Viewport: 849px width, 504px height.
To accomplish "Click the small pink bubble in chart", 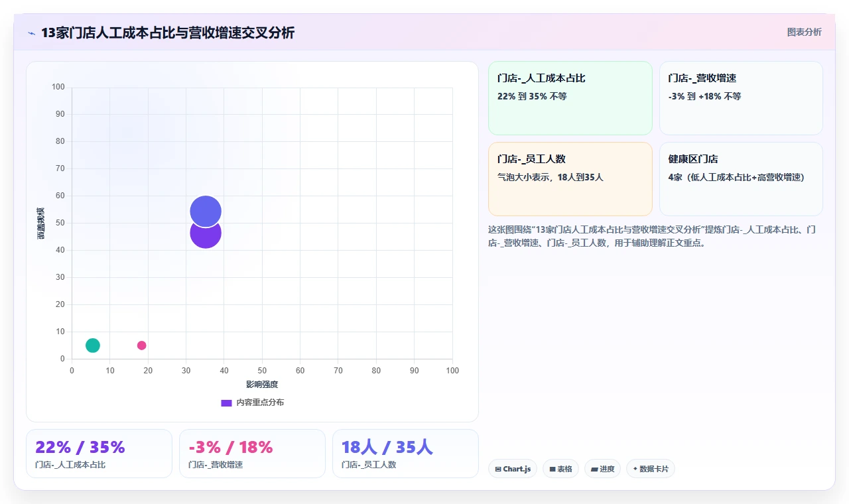I will [x=141, y=346].
